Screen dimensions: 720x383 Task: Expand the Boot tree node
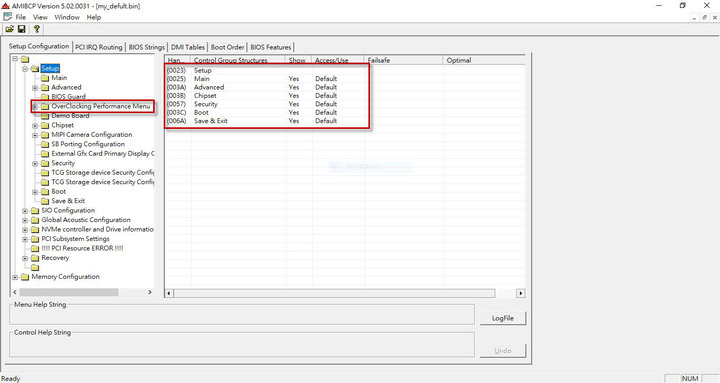35,192
